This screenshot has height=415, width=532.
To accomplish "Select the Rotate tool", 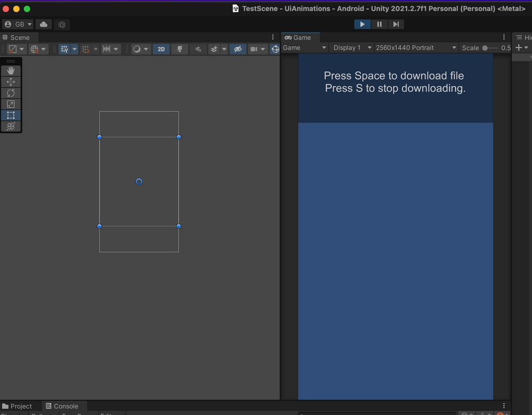I will (11, 93).
